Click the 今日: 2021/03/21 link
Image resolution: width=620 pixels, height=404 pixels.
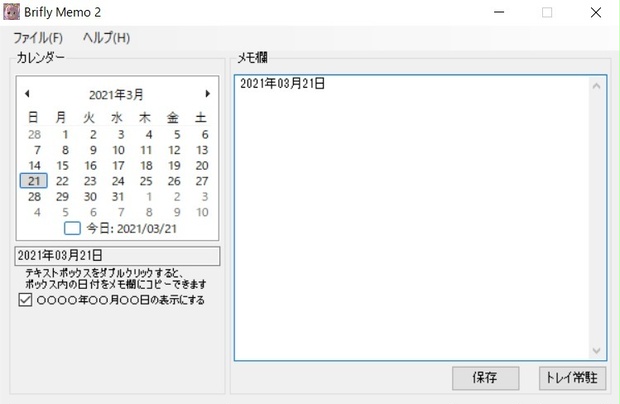[132, 228]
